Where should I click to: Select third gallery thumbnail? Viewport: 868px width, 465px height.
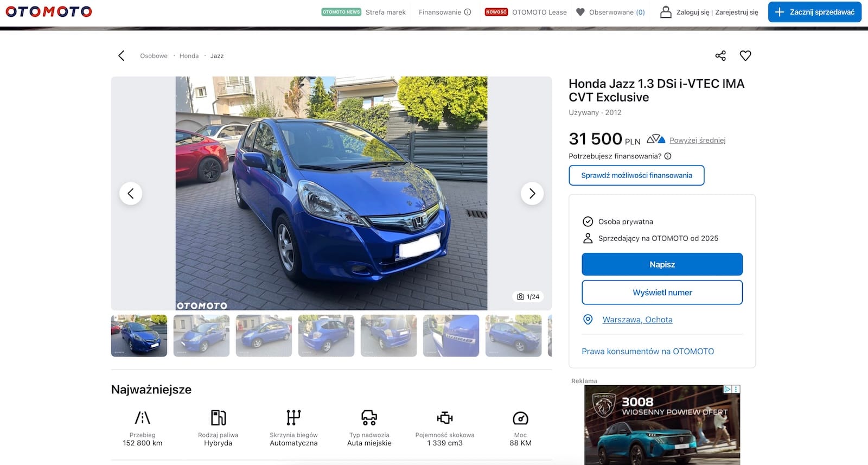[264, 335]
